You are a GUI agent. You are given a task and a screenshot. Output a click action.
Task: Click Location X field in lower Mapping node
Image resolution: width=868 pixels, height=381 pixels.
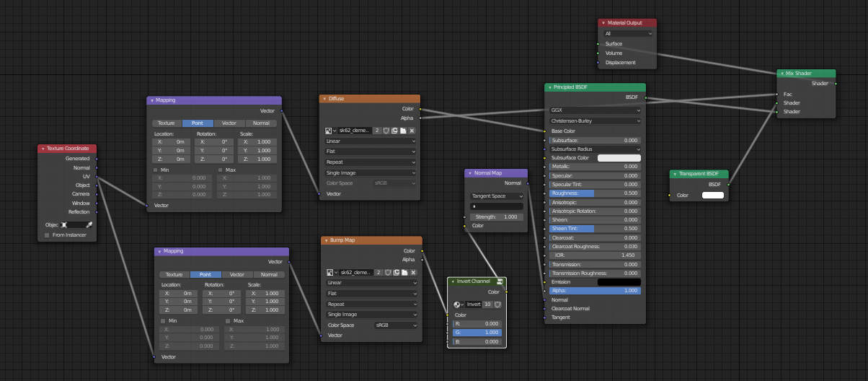[179, 293]
